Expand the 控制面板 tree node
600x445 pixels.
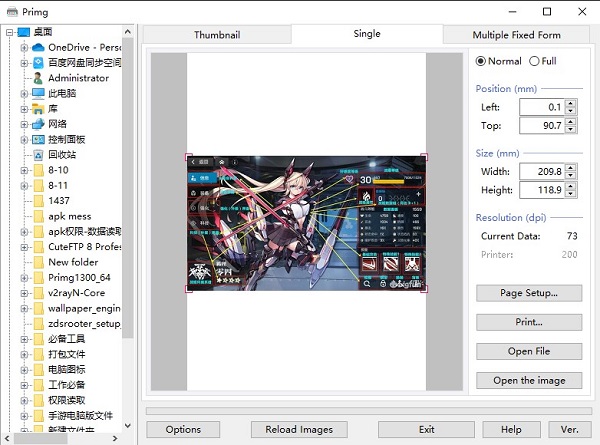click(x=24, y=140)
